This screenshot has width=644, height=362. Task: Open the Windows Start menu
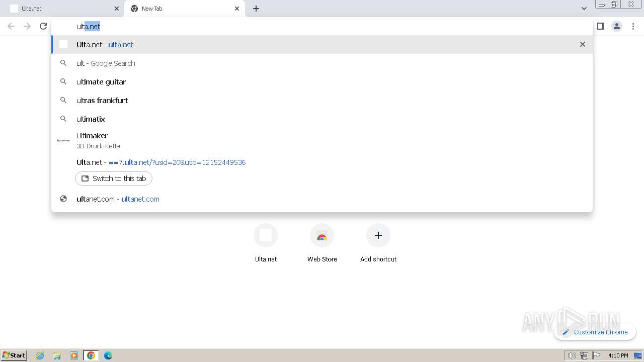point(14,355)
